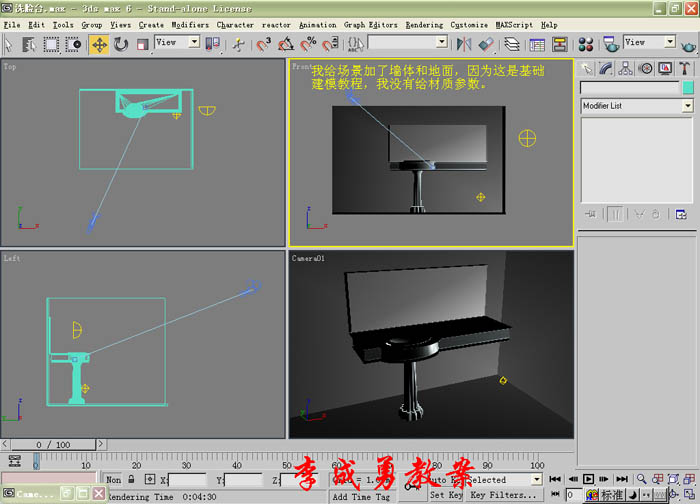Go to Start playback button

(555, 479)
